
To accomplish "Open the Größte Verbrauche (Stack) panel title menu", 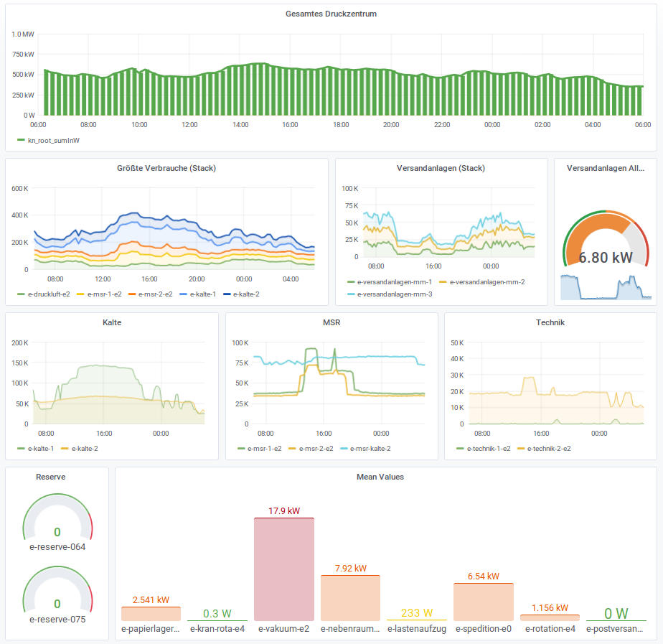I will tap(166, 168).
